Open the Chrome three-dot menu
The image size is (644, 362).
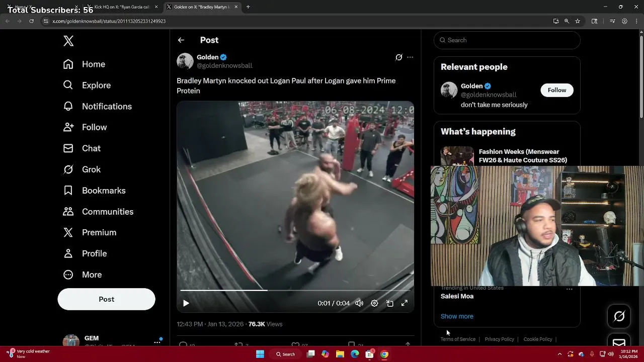(x=636, y=21)
